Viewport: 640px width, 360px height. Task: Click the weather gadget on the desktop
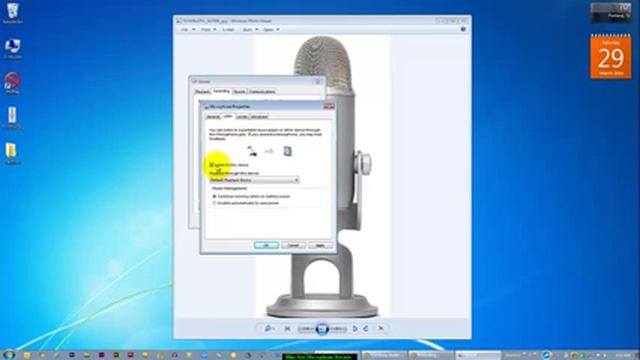[x=611, y=12]
